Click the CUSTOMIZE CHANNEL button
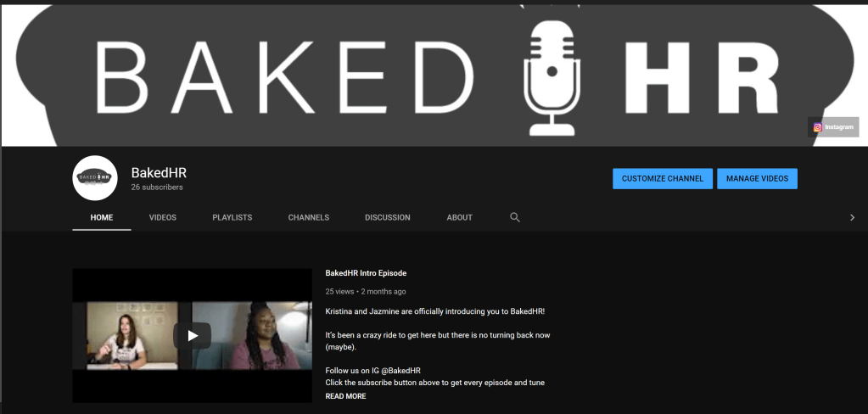 pyautogui.click(x=662, y=179)
